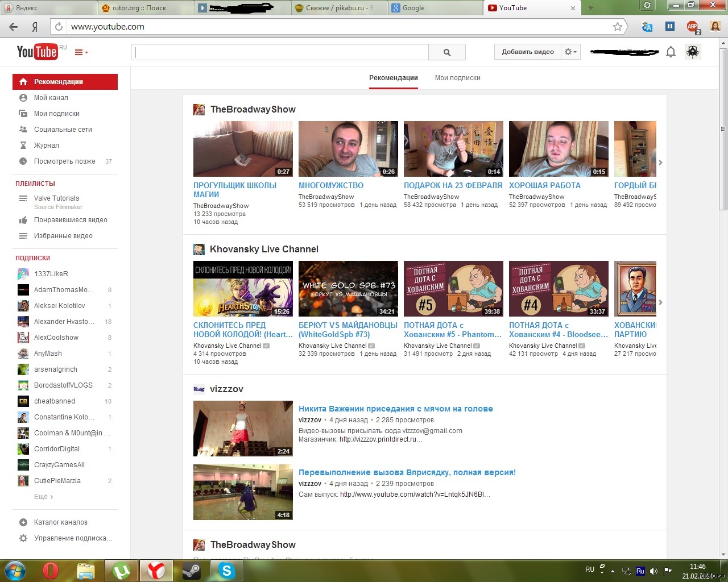Open Управление подписками
The width and height of the screenshot is (728, 582).
(73, 538)
